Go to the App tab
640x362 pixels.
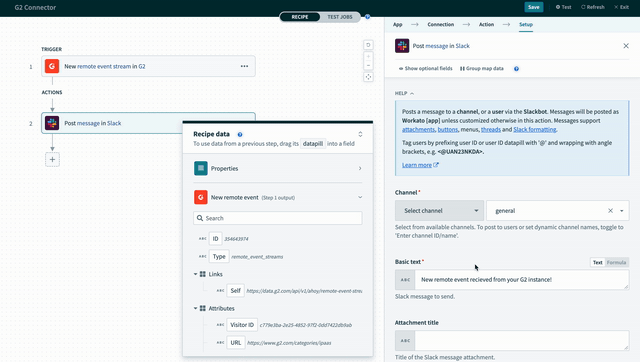(398, 24)
